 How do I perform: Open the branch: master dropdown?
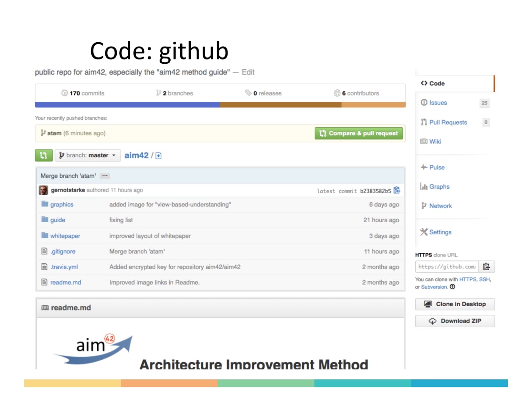[x=87, y=155]
